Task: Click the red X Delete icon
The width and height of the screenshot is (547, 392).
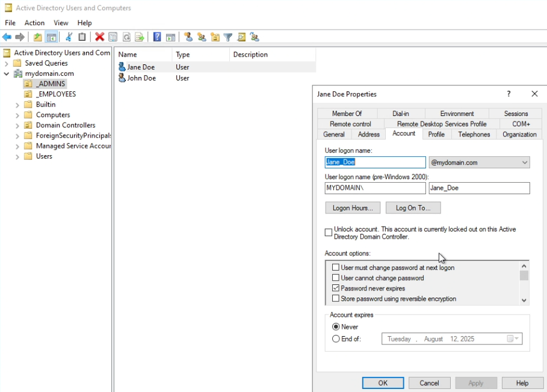Action: tap(100, 37)
